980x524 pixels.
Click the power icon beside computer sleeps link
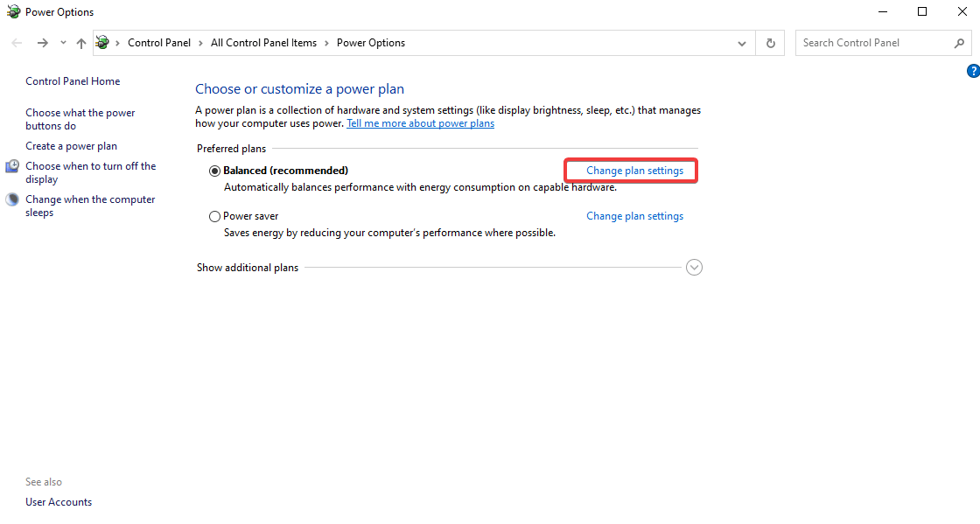(x=11, y=199)
